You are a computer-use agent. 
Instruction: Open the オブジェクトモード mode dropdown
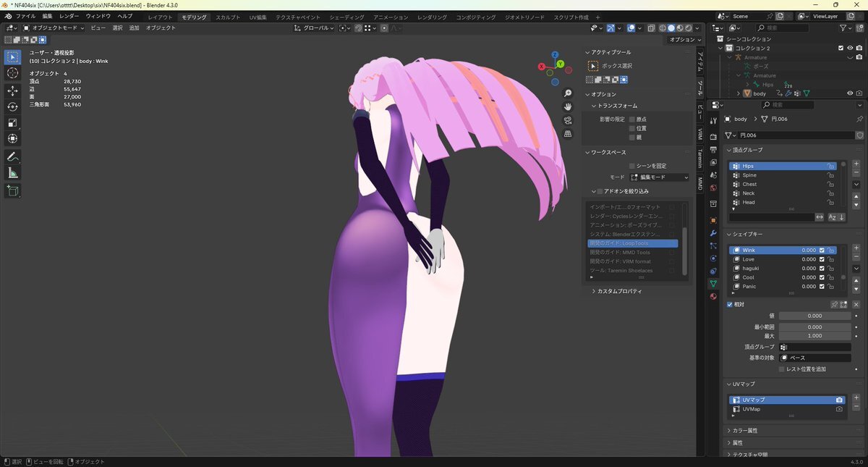click(54, 28)
